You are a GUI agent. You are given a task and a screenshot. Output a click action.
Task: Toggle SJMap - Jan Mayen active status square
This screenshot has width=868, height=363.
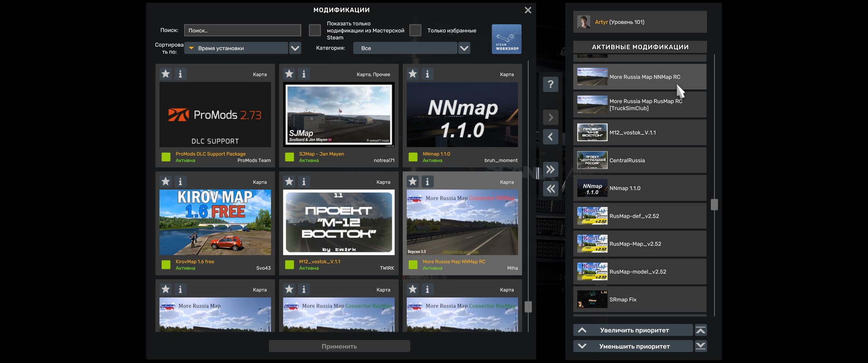point(289,157)
